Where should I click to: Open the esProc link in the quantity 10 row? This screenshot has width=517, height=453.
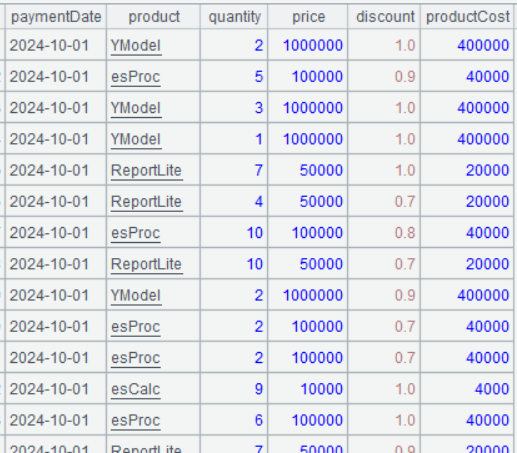(x=135, y=233)
